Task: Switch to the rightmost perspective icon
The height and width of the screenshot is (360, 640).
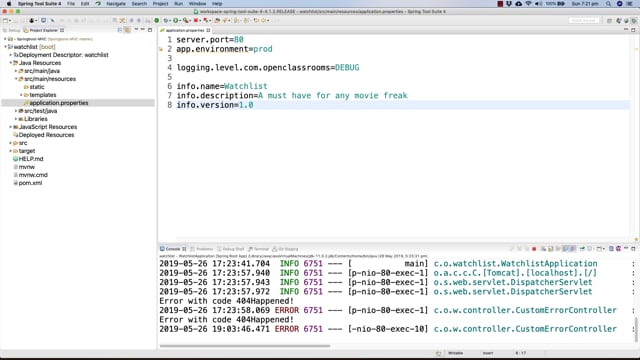Action: point(634,20)
